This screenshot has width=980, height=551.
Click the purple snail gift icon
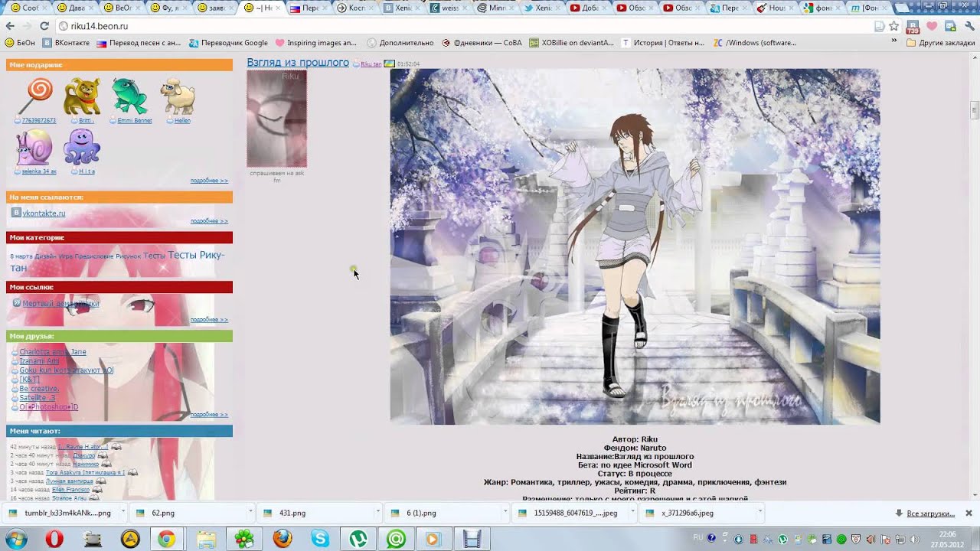(35, 147)
